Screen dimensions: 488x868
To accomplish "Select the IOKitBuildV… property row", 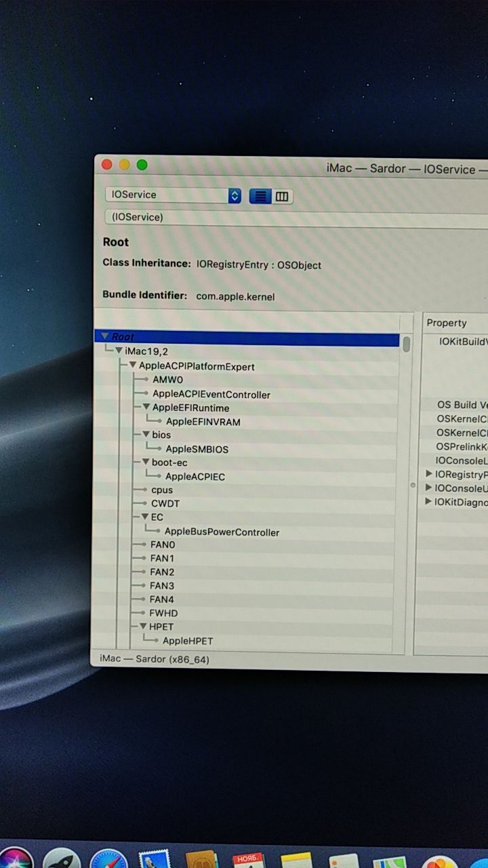I will tap(463, 341).
